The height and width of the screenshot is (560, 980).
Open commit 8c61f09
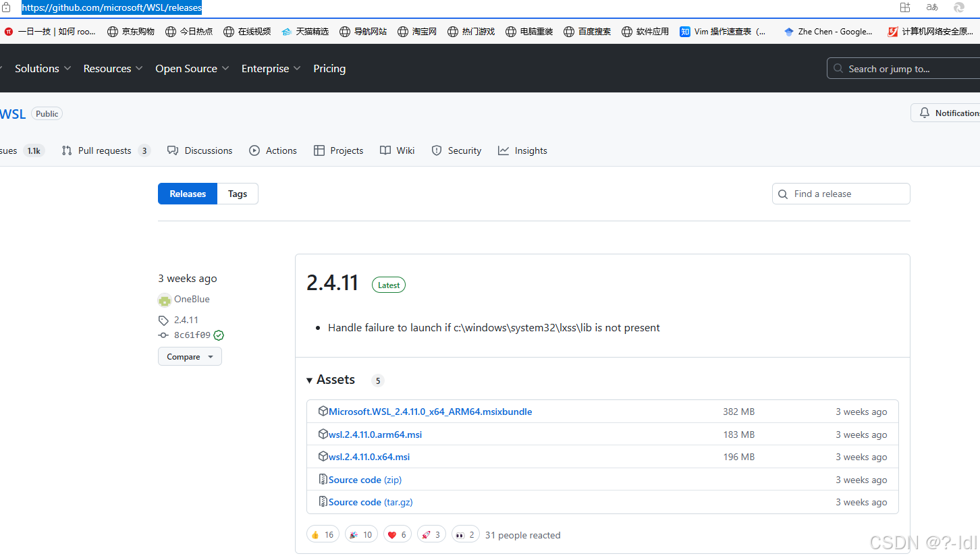(192, 335)
